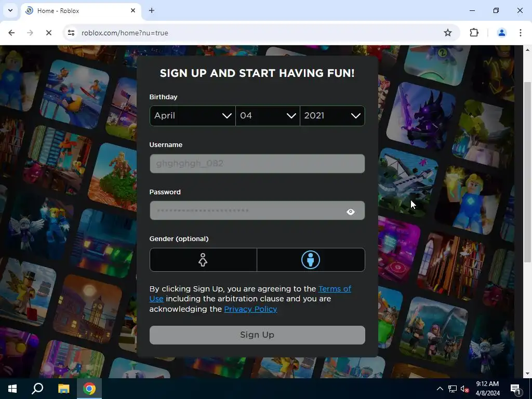Viewport: 532px width, 399px height.
Task: Click the scrollbar up arrow
Action: [x=527, y=50]
